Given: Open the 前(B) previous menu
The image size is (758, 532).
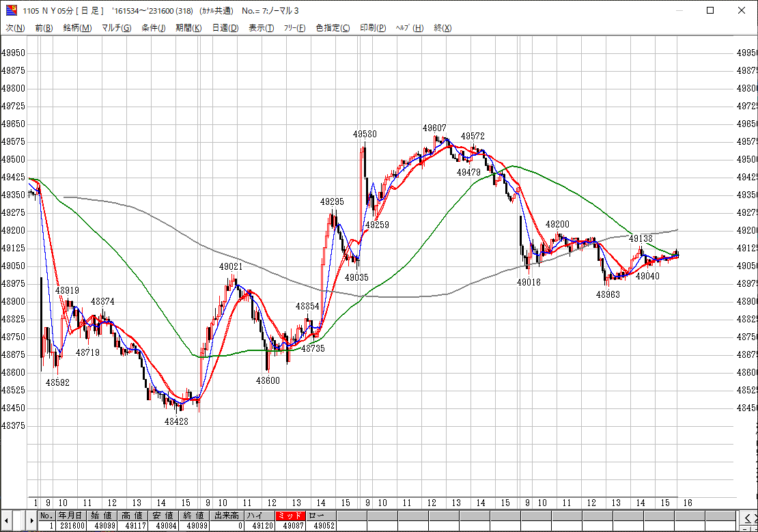Looking at the screenshot, I should (x=44, y=28).
